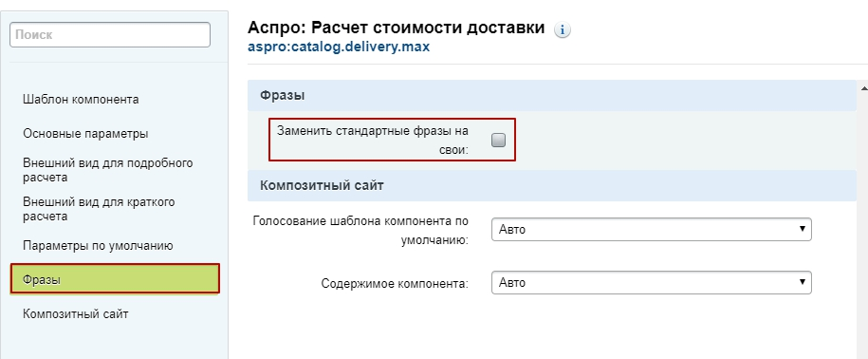
Task: Jump to Композитный сайт sidebar item
Action: tap(75, 314)
